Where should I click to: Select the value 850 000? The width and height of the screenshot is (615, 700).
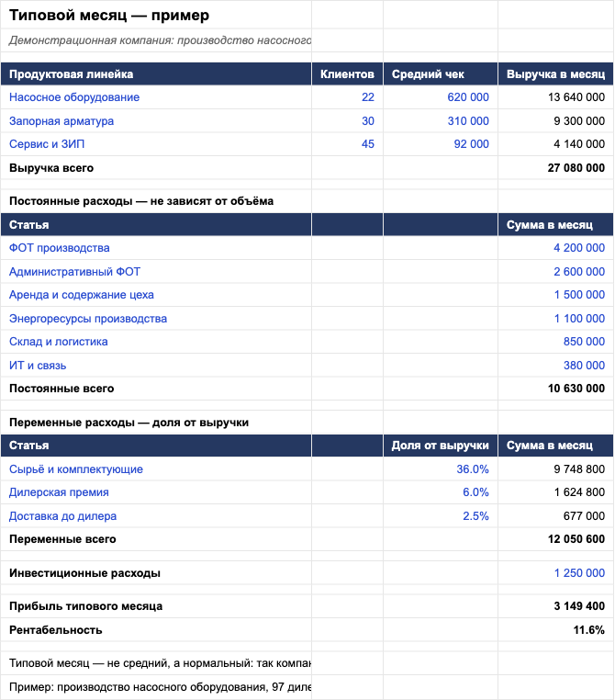point(555,342)
